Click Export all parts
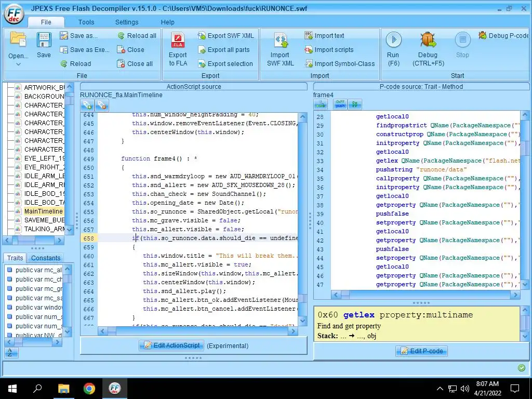 pyautogui.click(x=224, y=49)
